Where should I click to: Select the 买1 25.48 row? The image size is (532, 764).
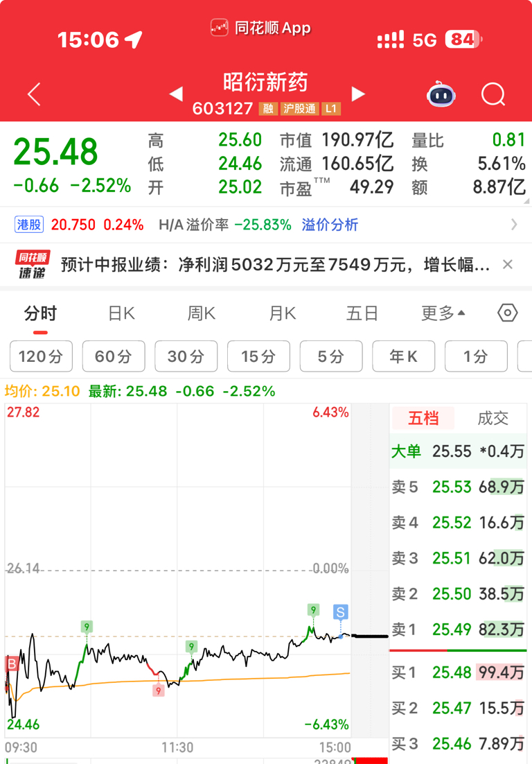click(458, 672)
